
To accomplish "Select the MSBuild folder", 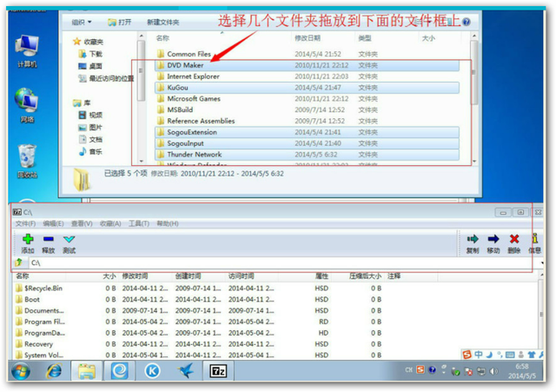I will tap(307, 110).
